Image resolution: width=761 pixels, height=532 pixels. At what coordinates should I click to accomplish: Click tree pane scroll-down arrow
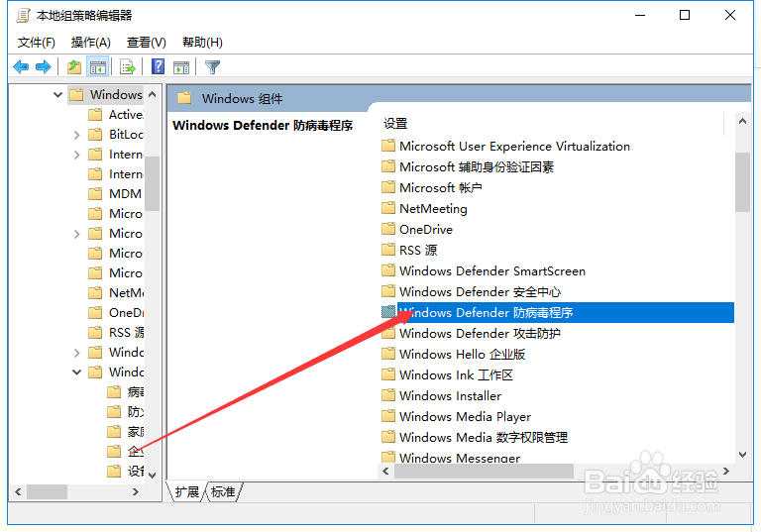152,476
